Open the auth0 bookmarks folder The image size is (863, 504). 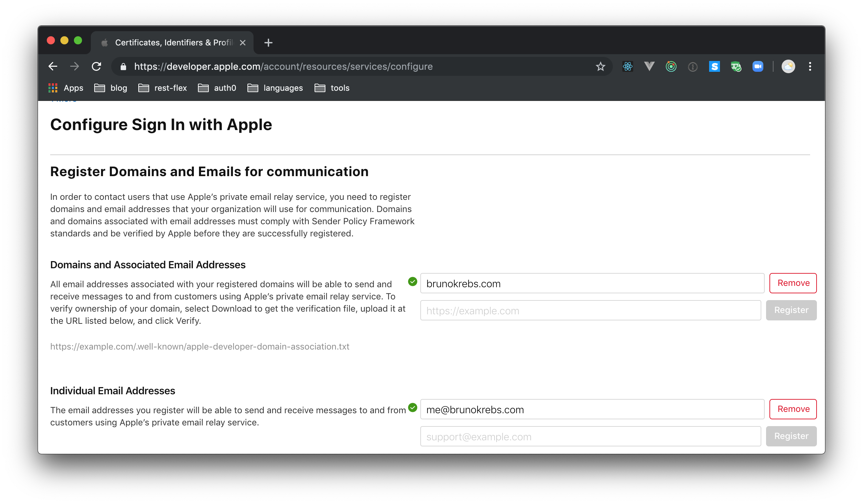pyautogui.click(x=217, y=88)
